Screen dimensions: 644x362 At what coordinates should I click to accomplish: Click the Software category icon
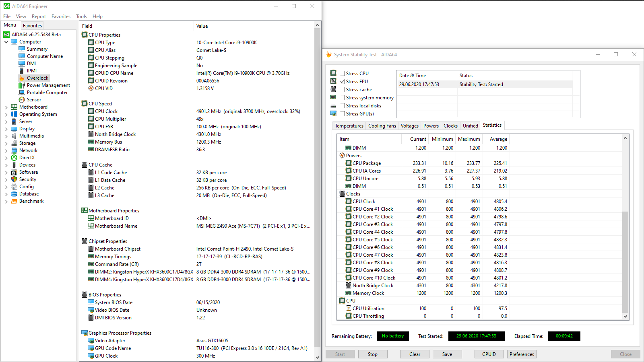click(14, 172)
